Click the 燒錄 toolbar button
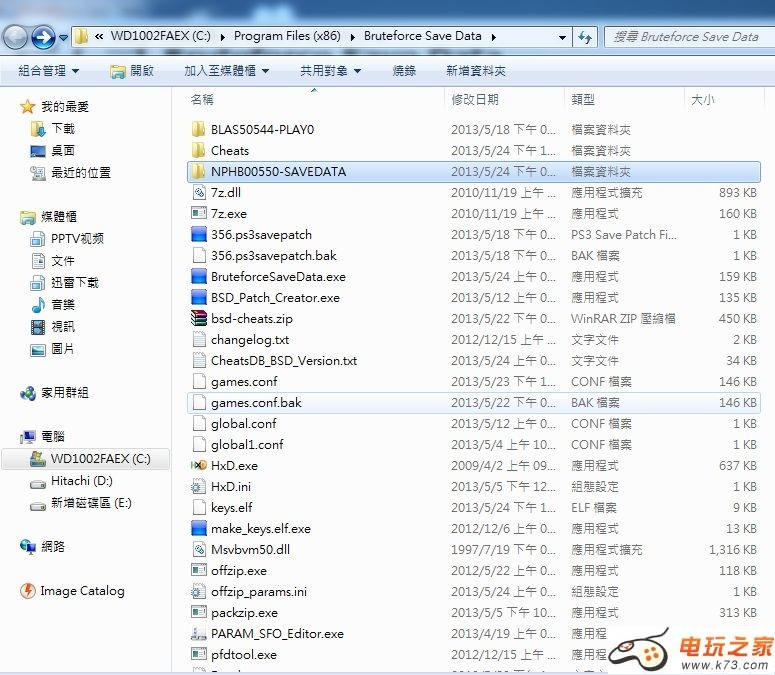The image size is (775, 675). 404,71
